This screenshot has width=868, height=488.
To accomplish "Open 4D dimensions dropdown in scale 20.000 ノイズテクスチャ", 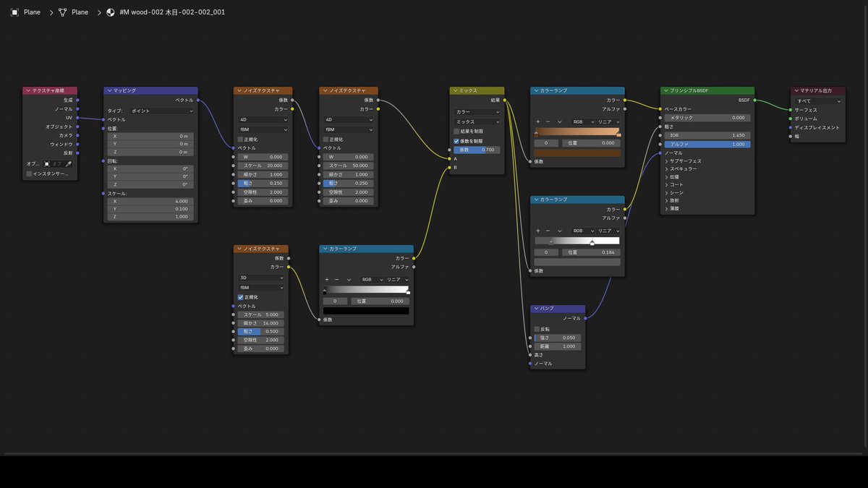I will [263, 120].
